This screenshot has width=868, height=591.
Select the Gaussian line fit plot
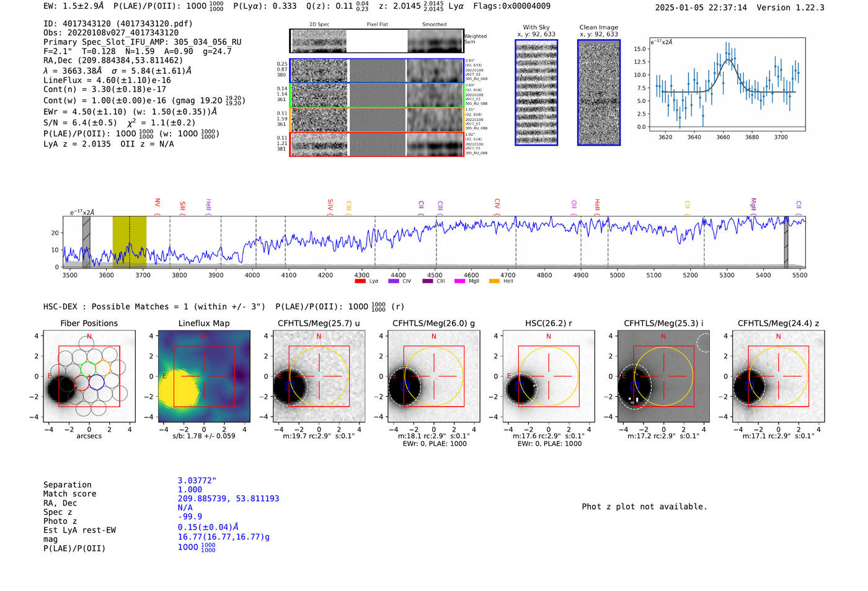[x=727, y=85]
